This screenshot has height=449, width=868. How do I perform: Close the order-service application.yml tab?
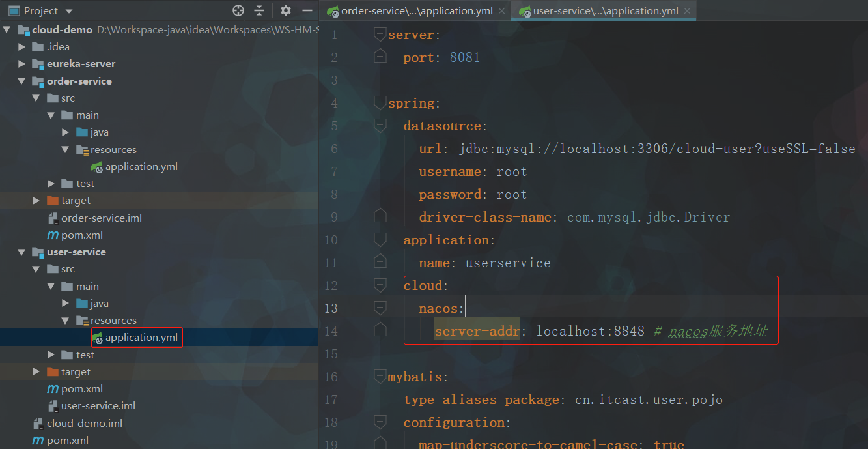coord(501,11)
